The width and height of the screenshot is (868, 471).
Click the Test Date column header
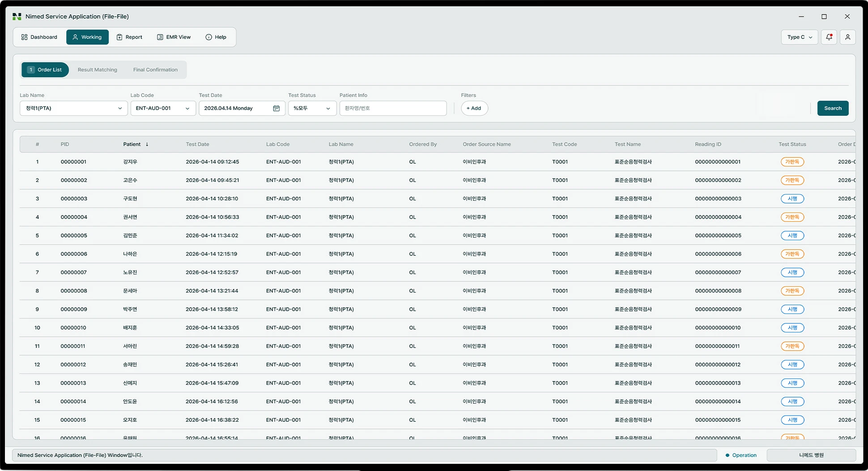(x=197, y=144)
